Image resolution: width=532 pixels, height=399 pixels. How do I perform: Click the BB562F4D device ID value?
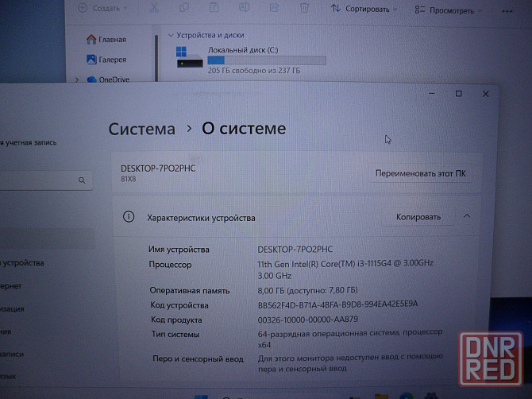point(337,304)
